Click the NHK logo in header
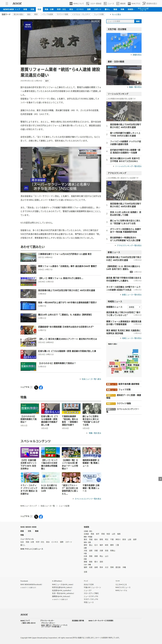 [x=17, y=4]
